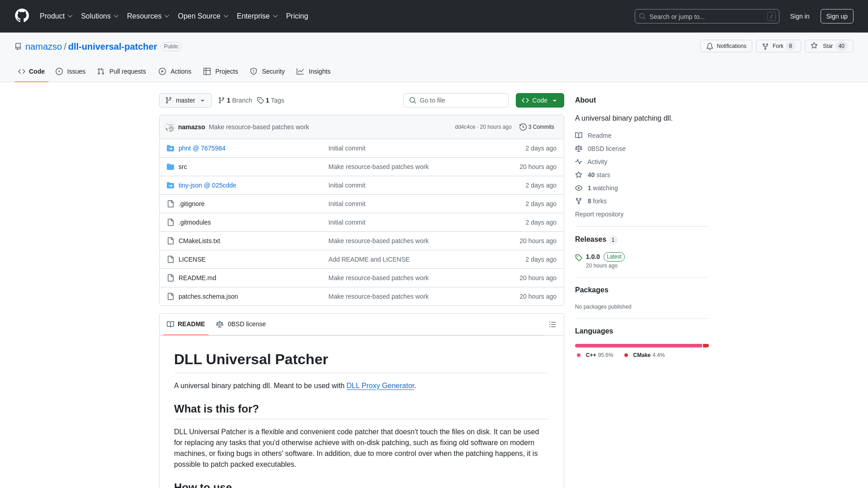Screen dimensions: 868x488
Task: Open the DLL Proxy Generator link
Action: tap(380, 386)
